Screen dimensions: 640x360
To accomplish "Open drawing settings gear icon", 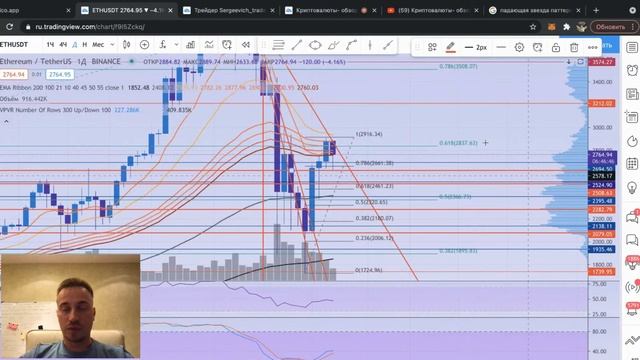I will tap(519, 47).
